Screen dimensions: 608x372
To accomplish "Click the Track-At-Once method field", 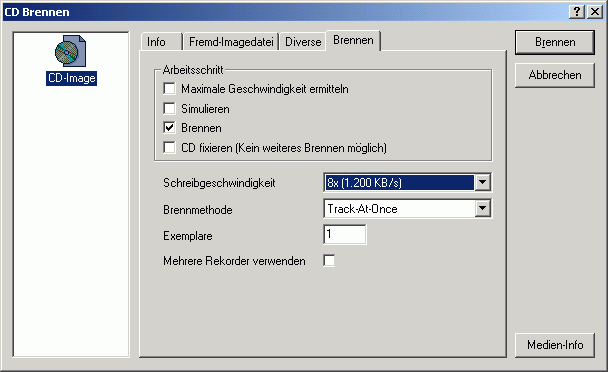I will pos(399,209).
